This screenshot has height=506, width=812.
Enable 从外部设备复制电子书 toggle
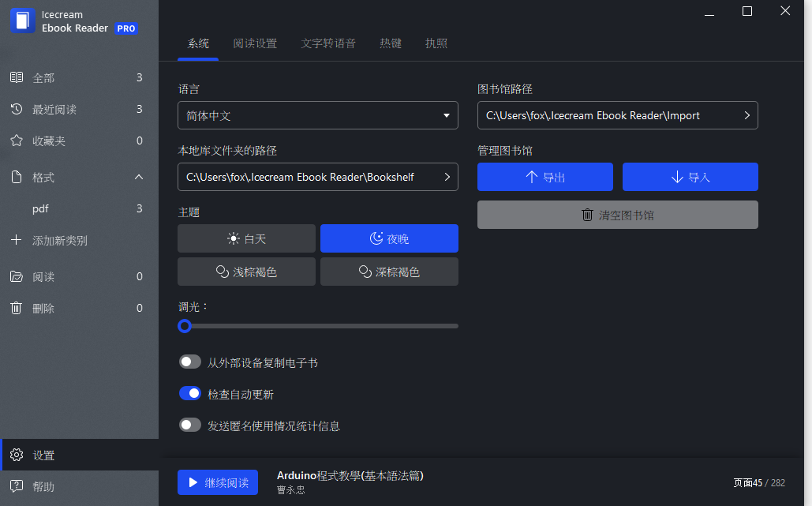point(190,362)
